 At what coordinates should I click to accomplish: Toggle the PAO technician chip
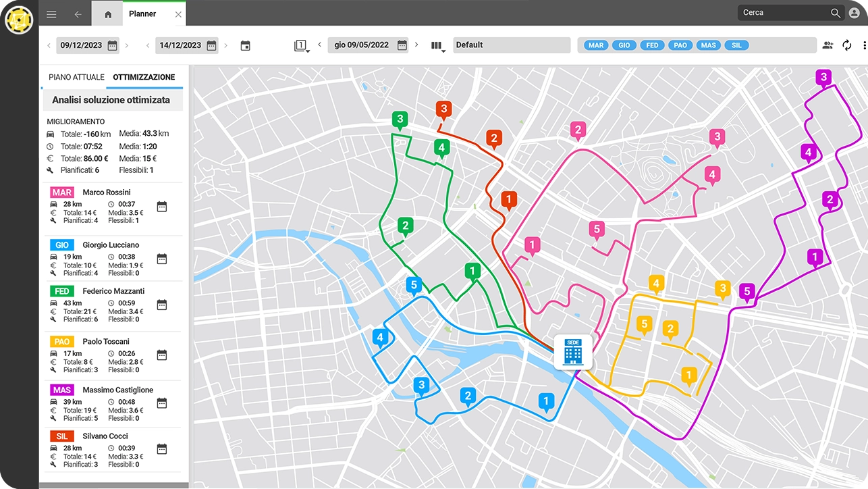click(x=680, y=45)
